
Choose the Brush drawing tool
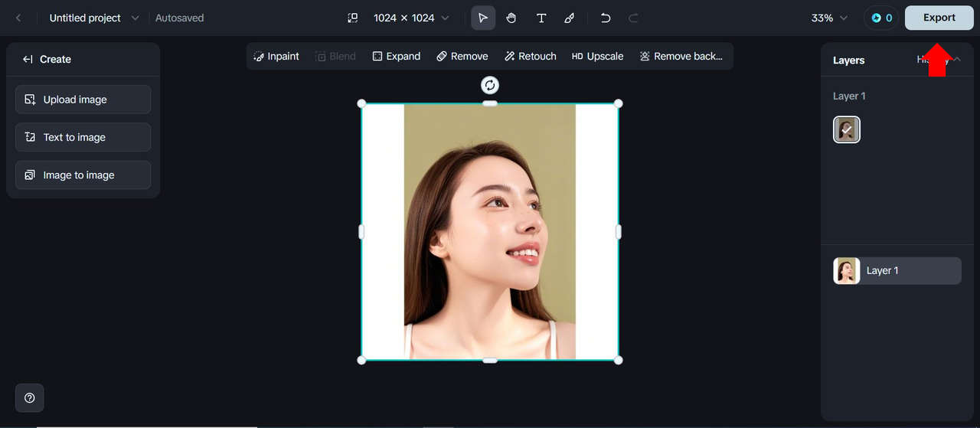tap(570, 18)
